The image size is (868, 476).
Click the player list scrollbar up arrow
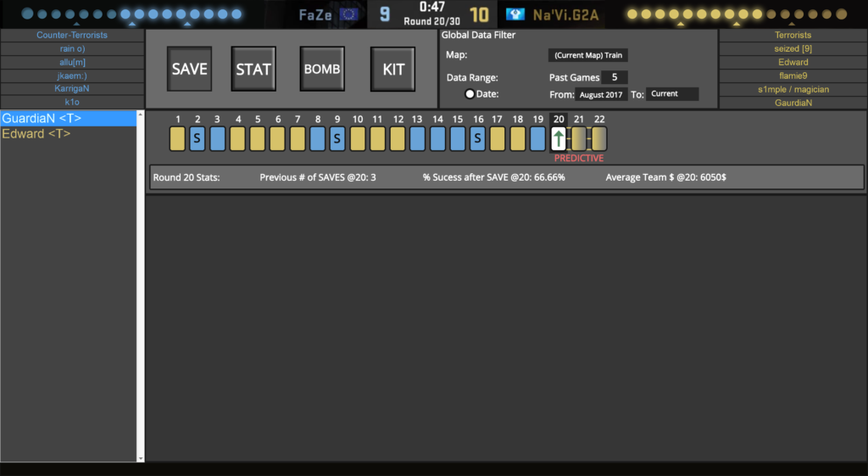141,115
